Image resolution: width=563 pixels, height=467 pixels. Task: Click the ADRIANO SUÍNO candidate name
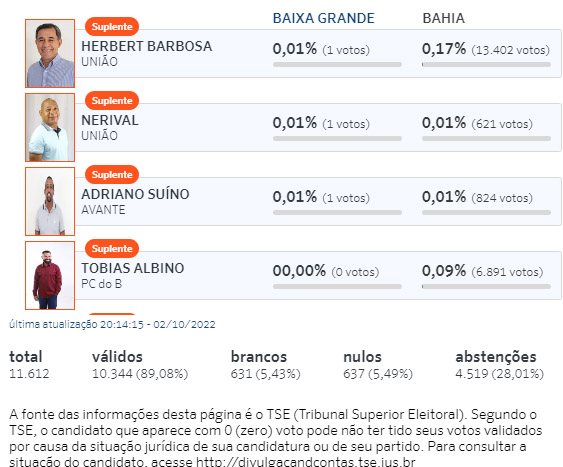(x=135, y=194)
